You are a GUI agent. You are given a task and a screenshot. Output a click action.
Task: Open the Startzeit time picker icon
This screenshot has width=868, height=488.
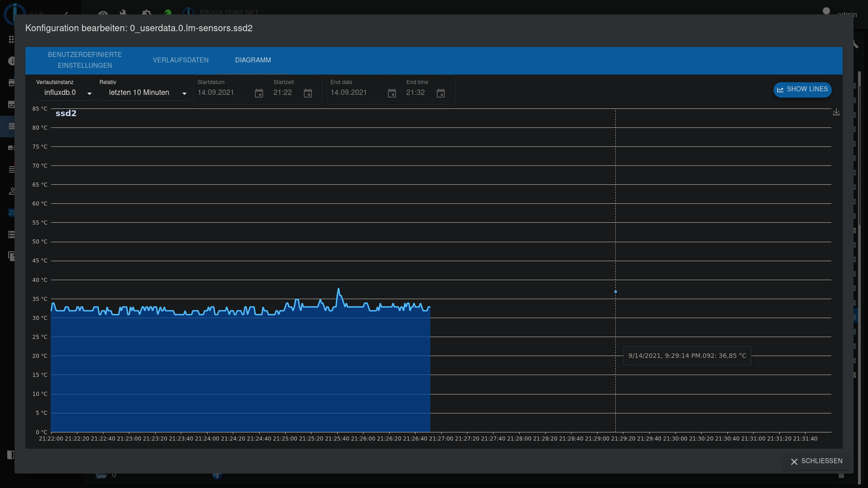(308, 93)
